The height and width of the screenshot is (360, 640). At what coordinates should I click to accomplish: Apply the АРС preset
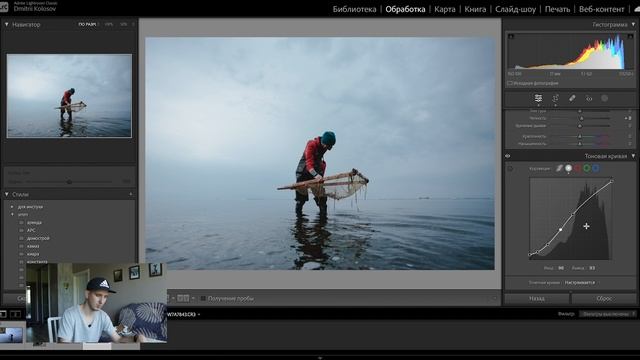tap(31, 230)
